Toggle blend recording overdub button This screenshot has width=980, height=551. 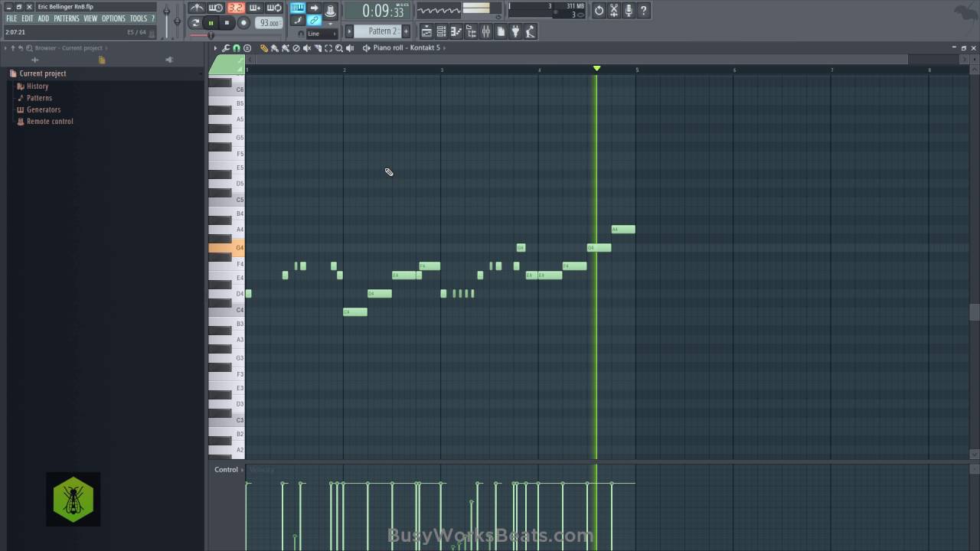[254, 8]
